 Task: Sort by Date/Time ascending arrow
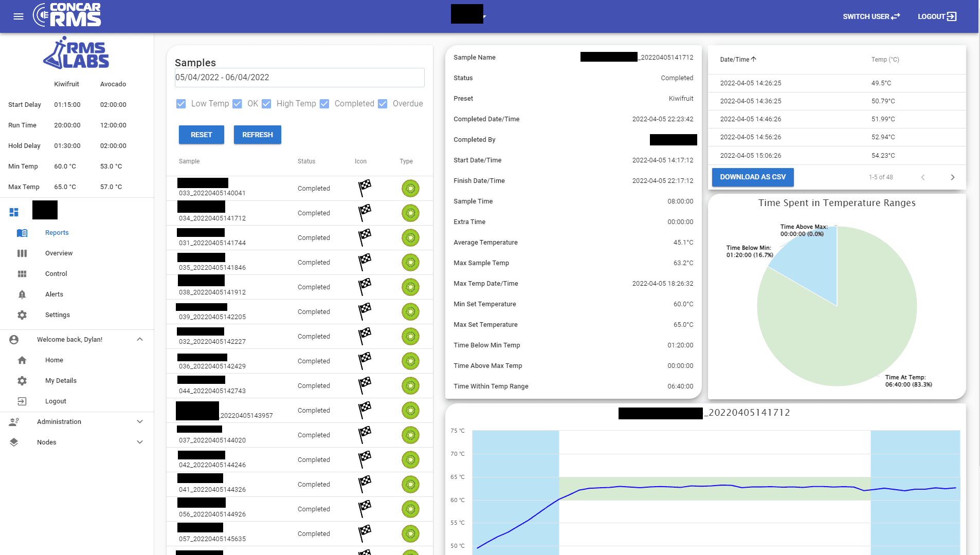[x=754, y=59]
